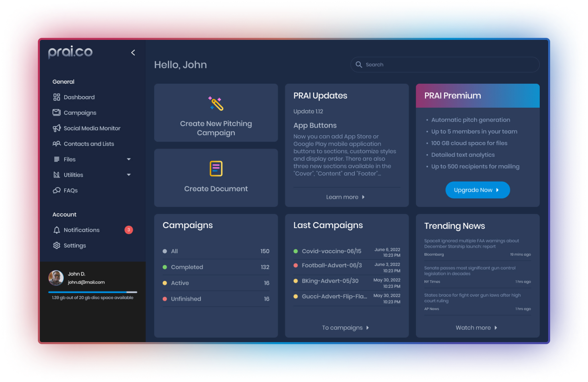Open the Dashboard menu item
Image resolution: width=588 pixels, height=382 pixels.
tap(79, 97)
